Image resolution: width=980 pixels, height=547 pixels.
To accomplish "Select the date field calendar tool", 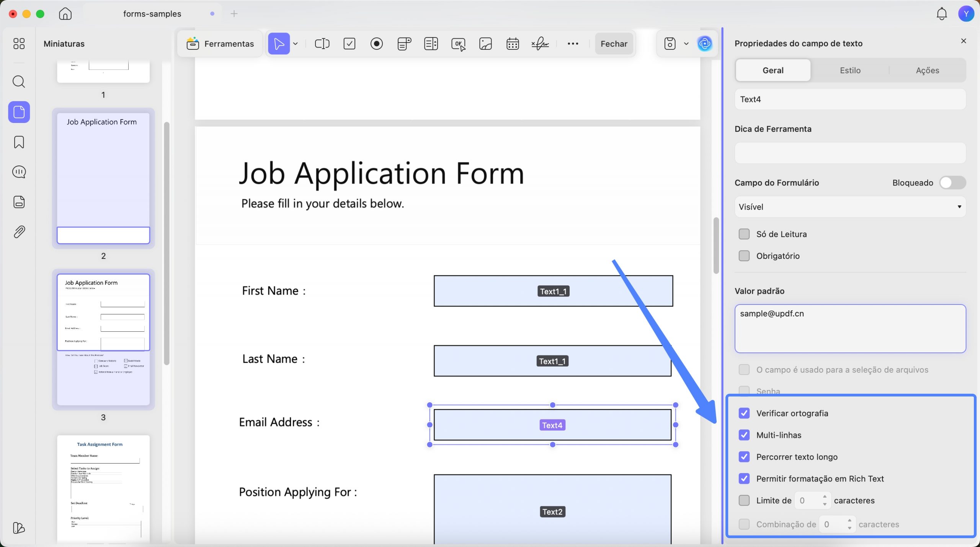I will pos(513,44).
